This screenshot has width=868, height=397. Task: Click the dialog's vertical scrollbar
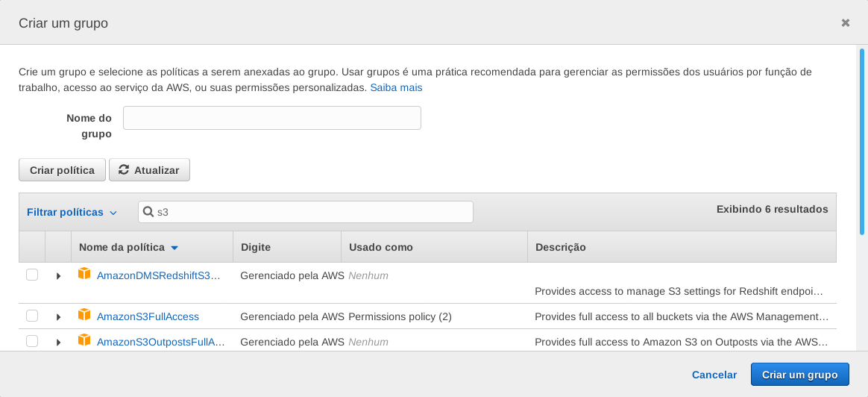862,141
